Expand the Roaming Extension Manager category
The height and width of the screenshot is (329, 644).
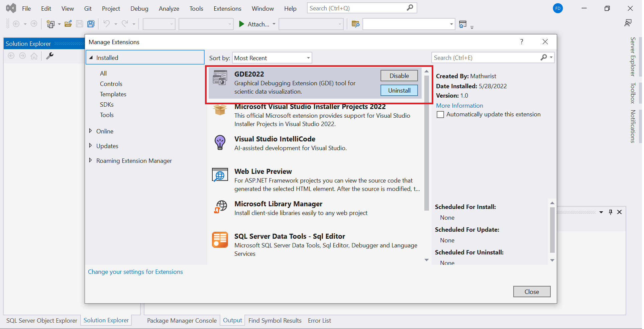(x=91, y=160)
